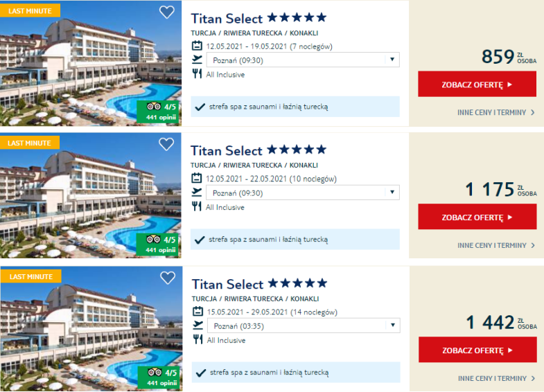Open the Poznań (09:30) departure dropdown in the 7-night offer
544x392 pixels.
click(303, 60)
